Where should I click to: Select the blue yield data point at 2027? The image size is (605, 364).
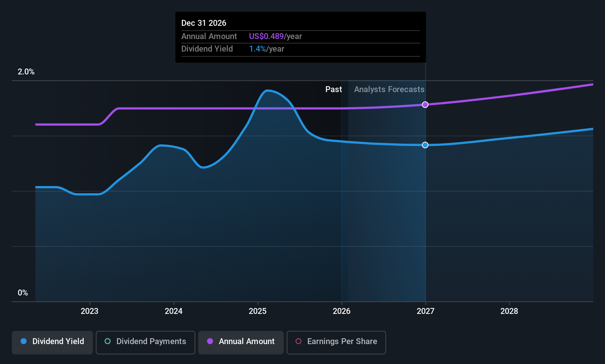[x=425, y=145]
